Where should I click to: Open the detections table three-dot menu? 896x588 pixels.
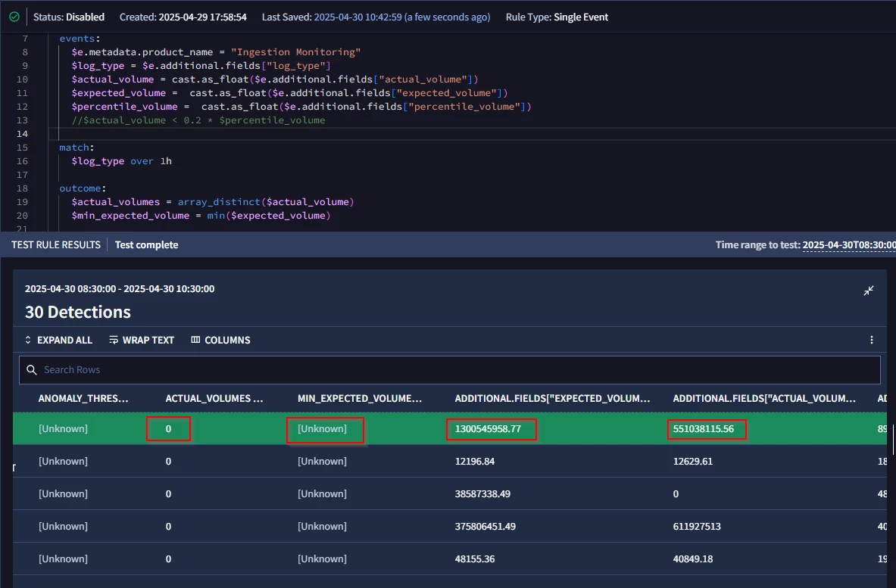click(872, 340)
